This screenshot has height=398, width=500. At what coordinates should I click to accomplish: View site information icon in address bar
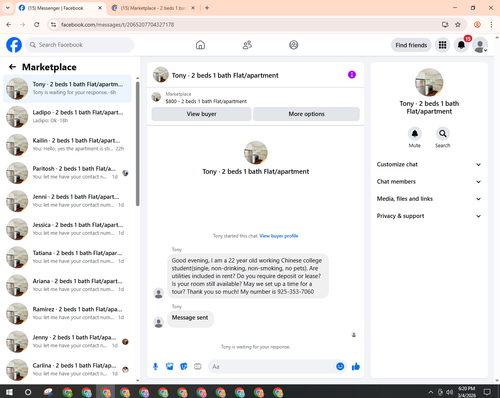(53, 25)
